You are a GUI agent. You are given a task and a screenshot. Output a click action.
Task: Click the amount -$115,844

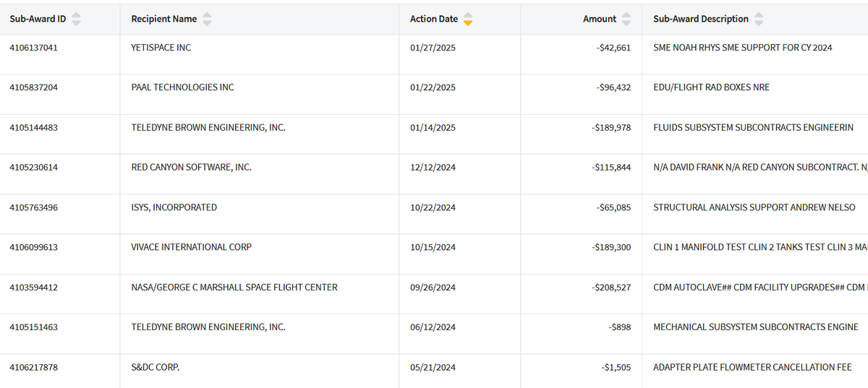(x=612, y=167)
